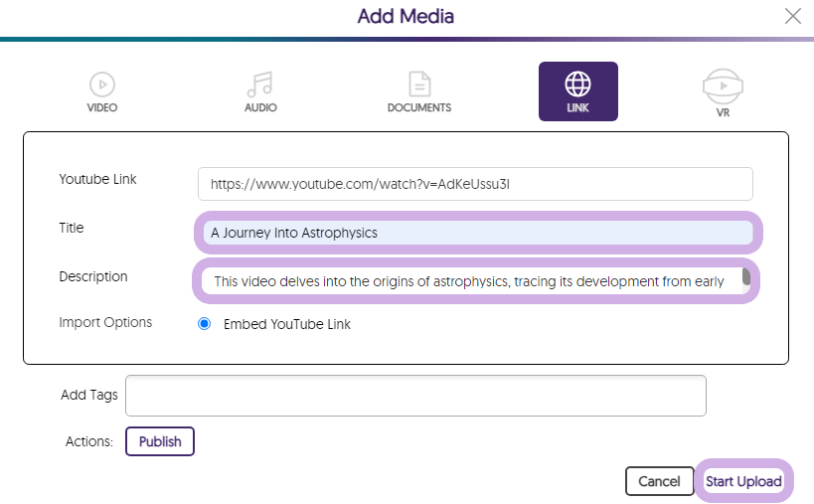Click the "Embed YouTube Link" option text
This screenshot has width=814, height=504.
click(286, 324)
